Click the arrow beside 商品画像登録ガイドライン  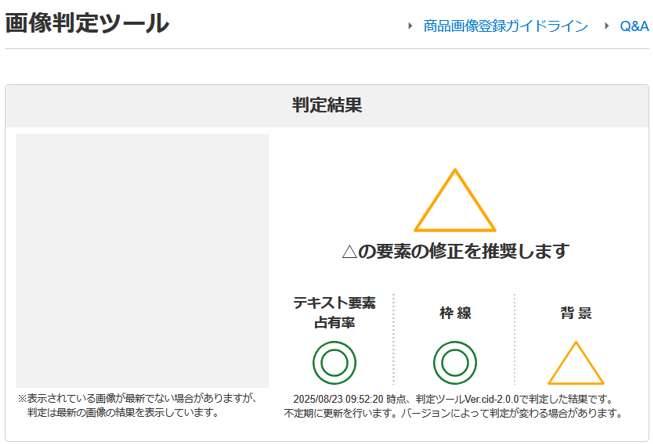[411, 26]
